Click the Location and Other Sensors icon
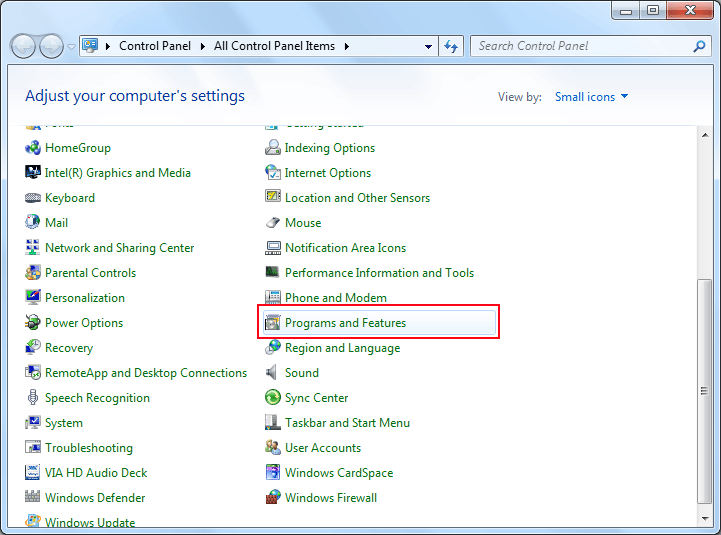721x535 pixels. pyautogui.click(x=273, y=197)
